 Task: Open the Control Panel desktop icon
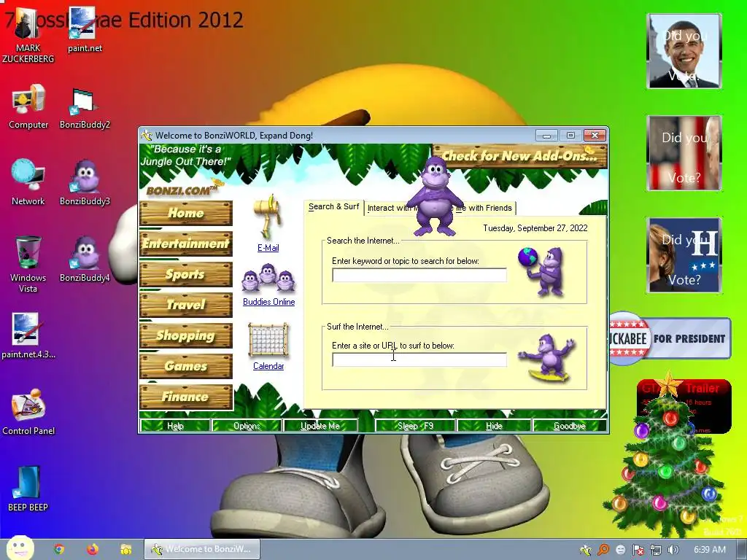pos(28,413)
